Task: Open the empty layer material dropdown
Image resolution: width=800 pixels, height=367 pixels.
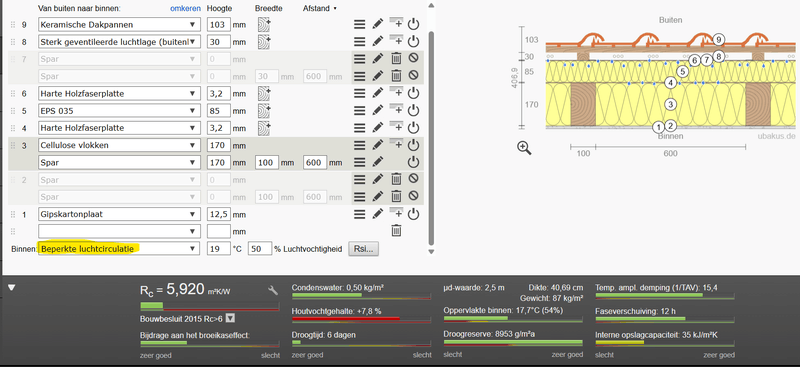Action: pos(118,232)
